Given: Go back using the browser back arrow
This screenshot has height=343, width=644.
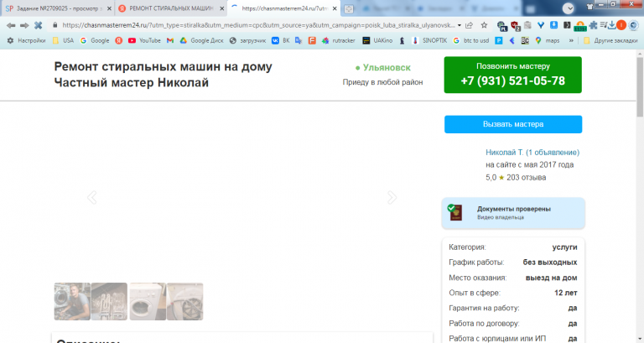Looking at the screenshot, I should point(11,25).
